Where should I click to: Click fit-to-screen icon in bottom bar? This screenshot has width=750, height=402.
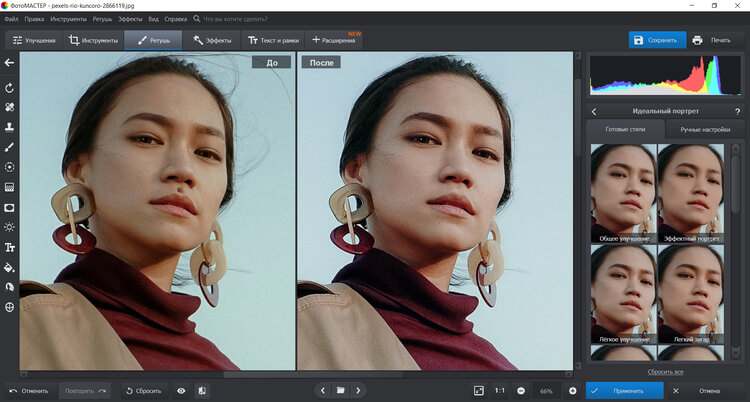[478, 391]
